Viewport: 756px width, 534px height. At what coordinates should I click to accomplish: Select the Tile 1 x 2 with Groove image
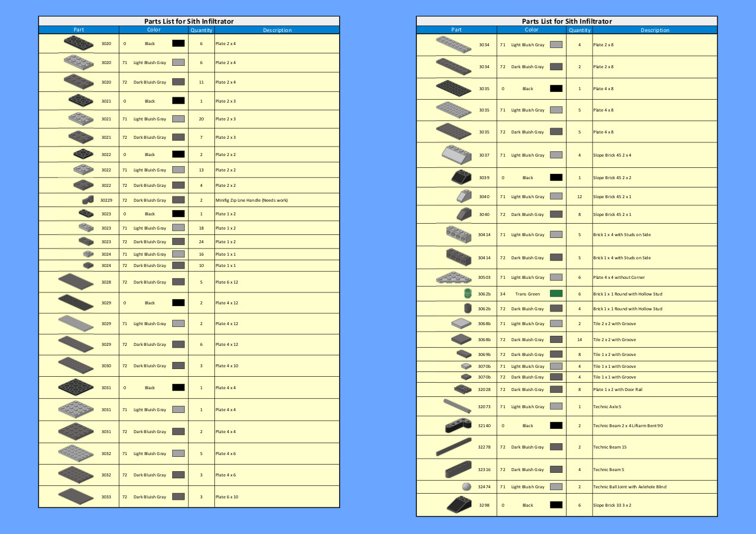point(464,354)
